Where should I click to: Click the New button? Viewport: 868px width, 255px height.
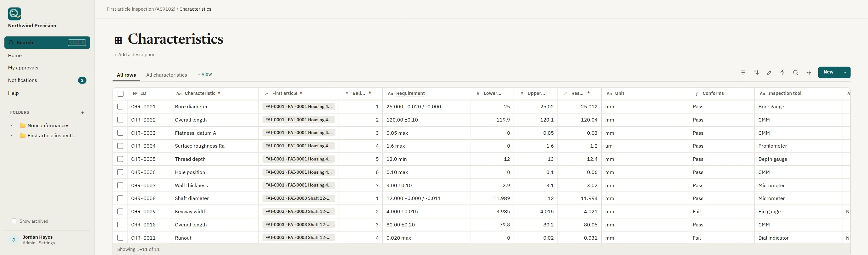point(829,72)
